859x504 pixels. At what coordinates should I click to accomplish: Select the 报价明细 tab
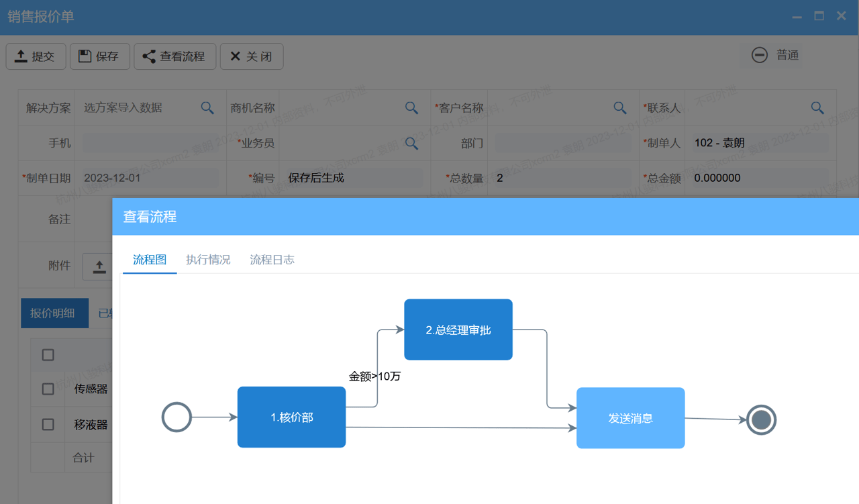click(54, 313)
